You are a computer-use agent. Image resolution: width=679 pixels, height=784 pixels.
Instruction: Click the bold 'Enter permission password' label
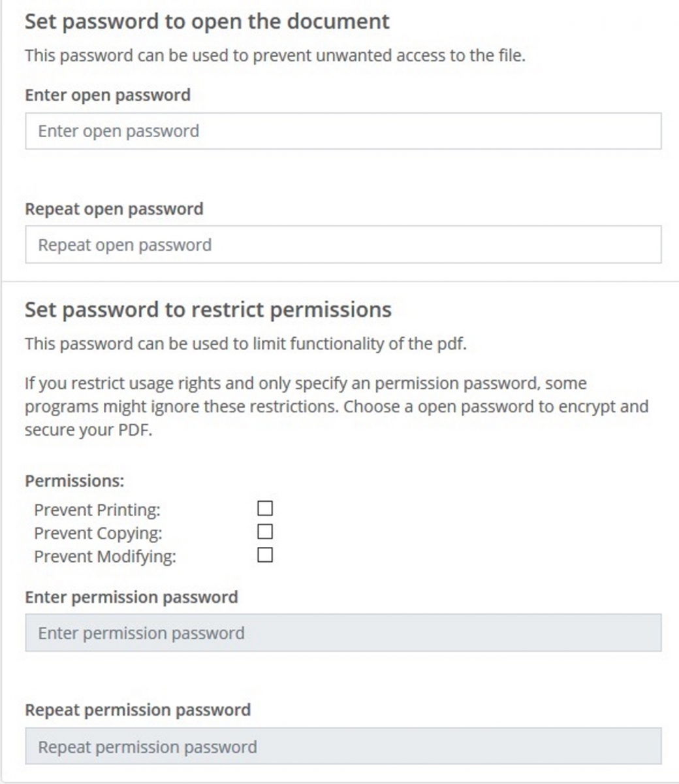coord(131,597)
